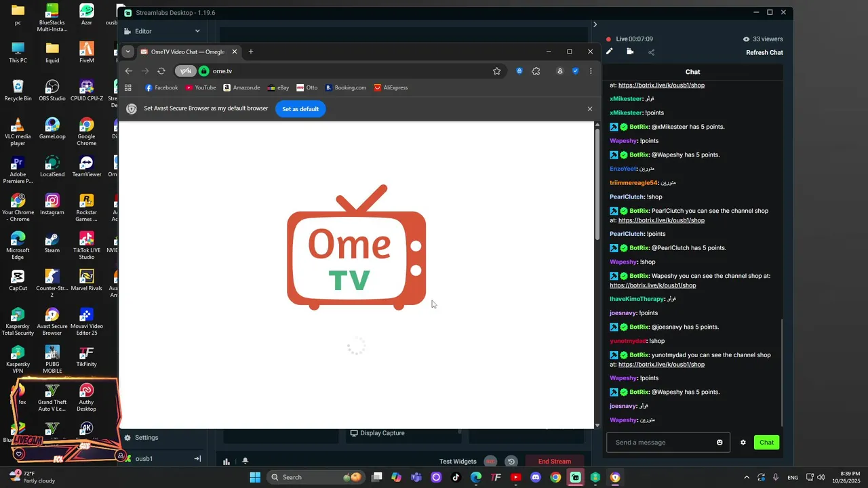Viewport: 868px width, 488px height.
Task: Click the volume speaker tray icon
Action: pos(821,477)
